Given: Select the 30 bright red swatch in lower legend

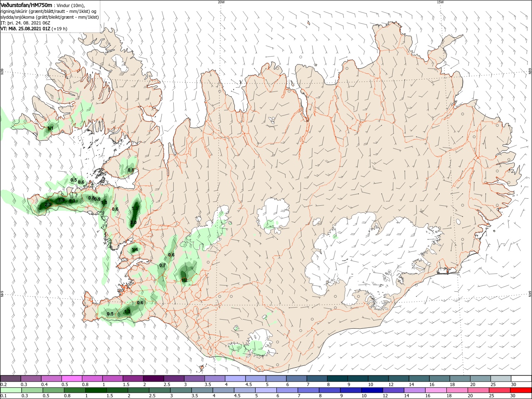Looking at the screenshot, I should 520,390.
